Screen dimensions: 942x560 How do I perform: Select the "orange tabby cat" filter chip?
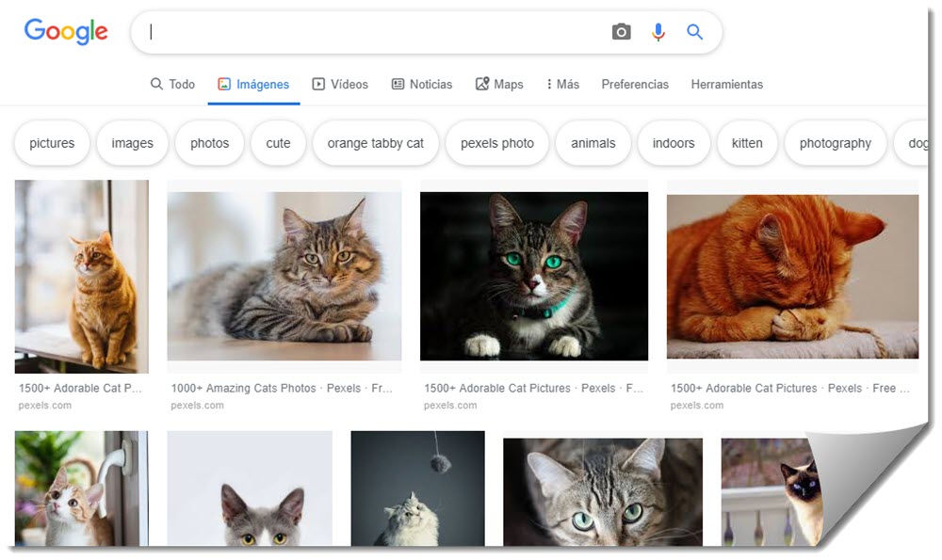(376, 144)
